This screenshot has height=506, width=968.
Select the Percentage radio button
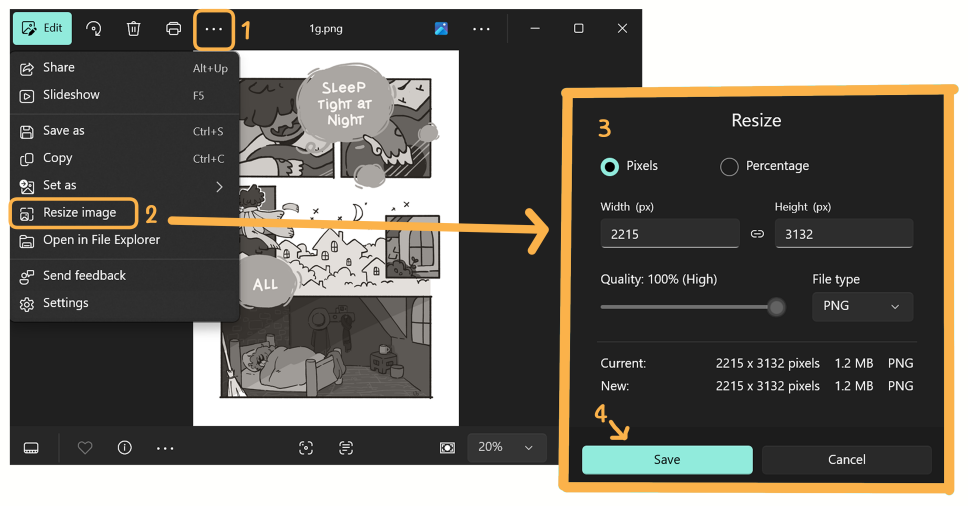[x=728, y=167]
